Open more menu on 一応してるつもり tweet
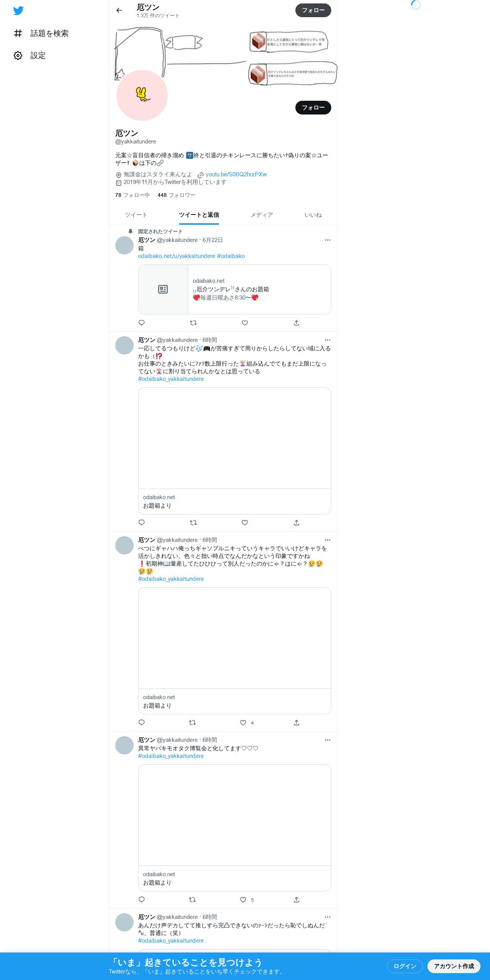490x980 pixels. tap(327, 340)
